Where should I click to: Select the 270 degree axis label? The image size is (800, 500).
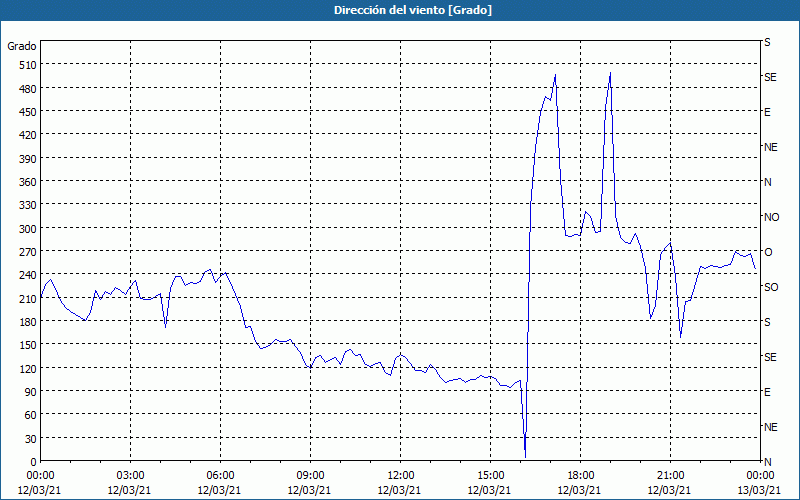28,252
